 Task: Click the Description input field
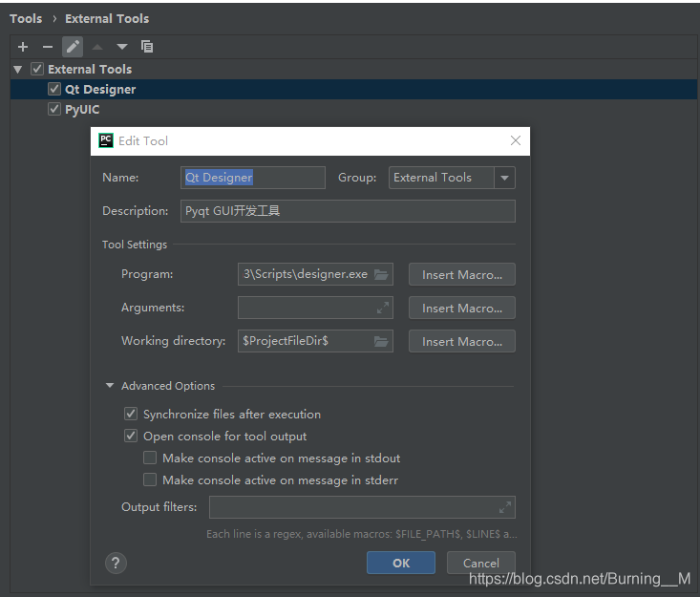click(x=348, y=211)
